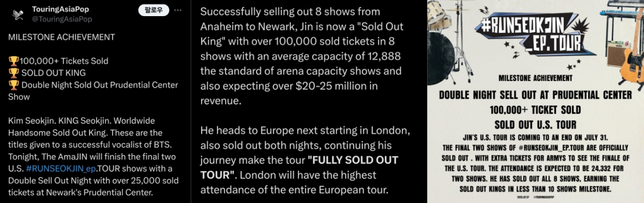Click the MILESTONE ACHIEVEMENT line in the tweet
Screen dimensions: 644x203
pos(62,37)
